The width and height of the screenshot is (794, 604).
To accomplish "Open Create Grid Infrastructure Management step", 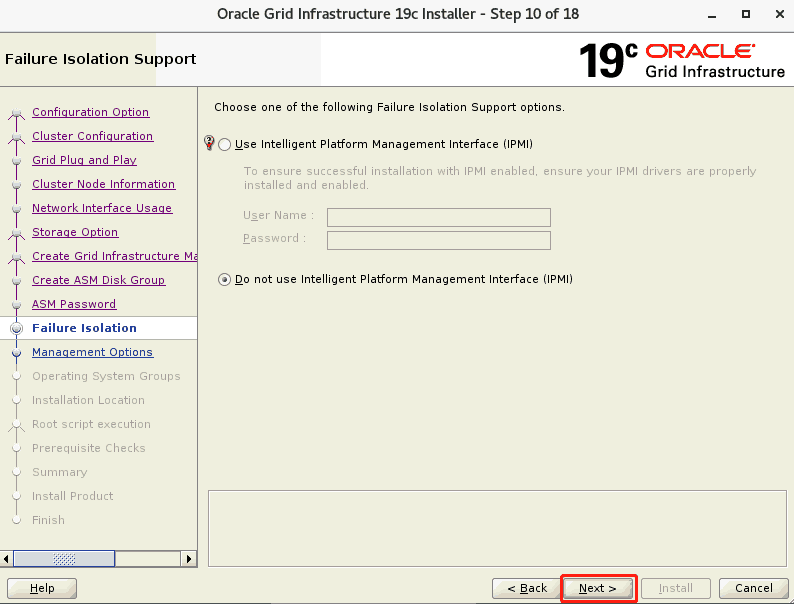I will (114, 256).
